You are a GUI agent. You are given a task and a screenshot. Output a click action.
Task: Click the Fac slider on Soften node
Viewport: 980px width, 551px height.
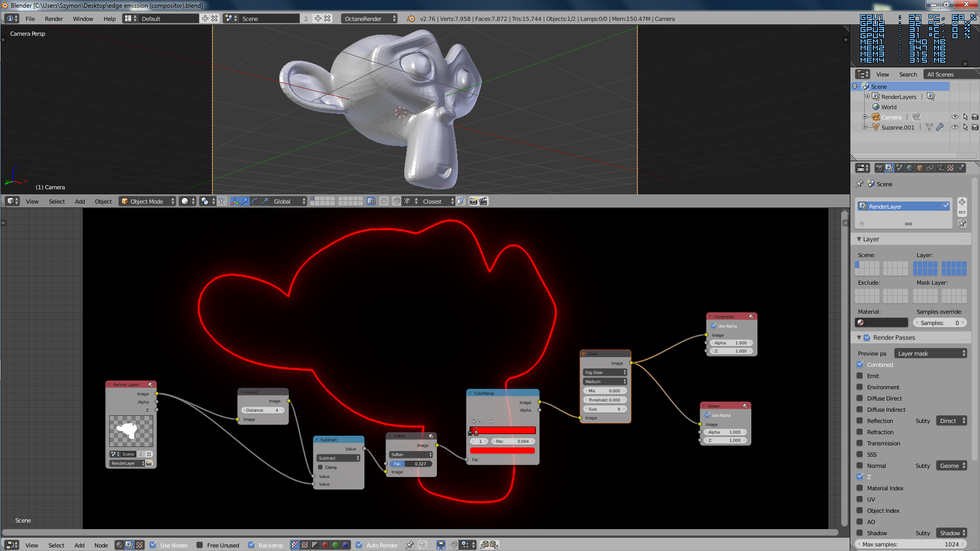[x=411, y=464]
